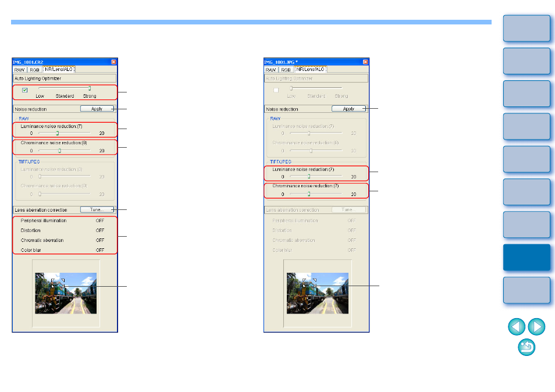This screenshot has width=555, height=392.
Task: Go to previous page with left arrow
Action: coord(517,326)
